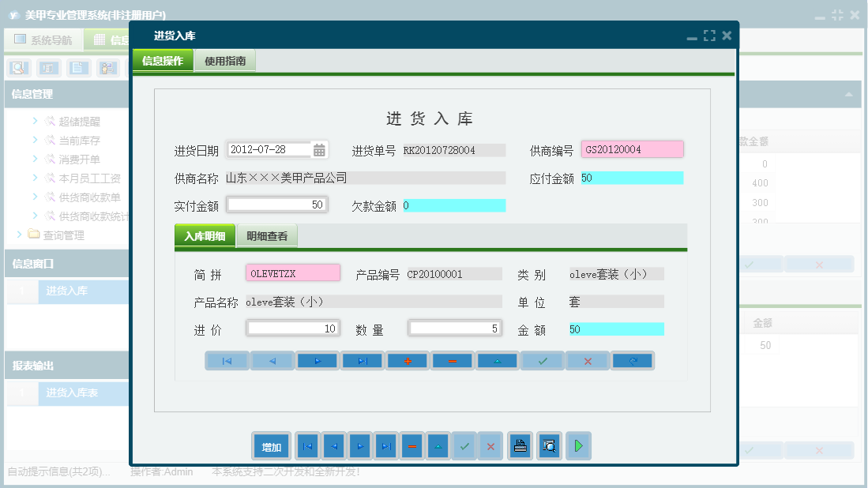Open the print preview icon next to Print

click(x=549, y=446)
